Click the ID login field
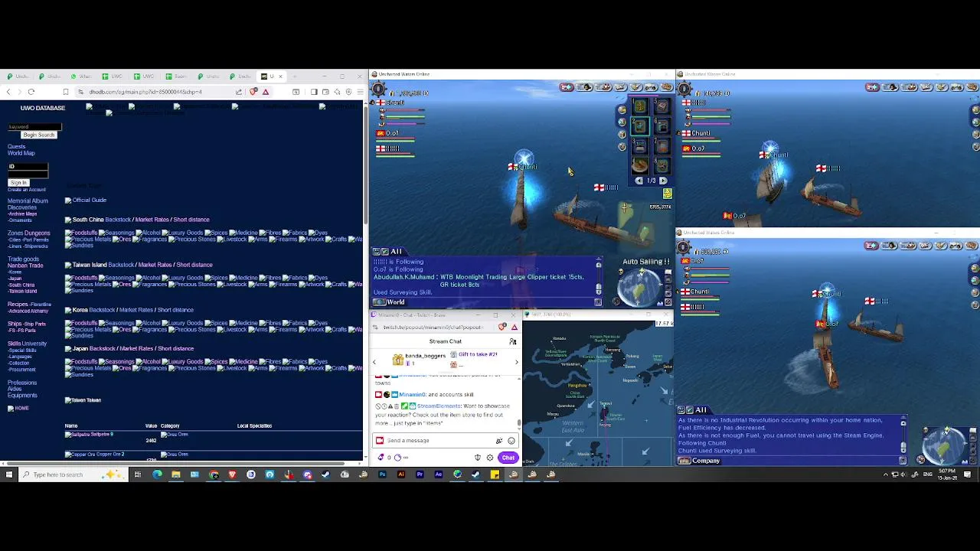980x551 pixels. [x=28, y=166]
